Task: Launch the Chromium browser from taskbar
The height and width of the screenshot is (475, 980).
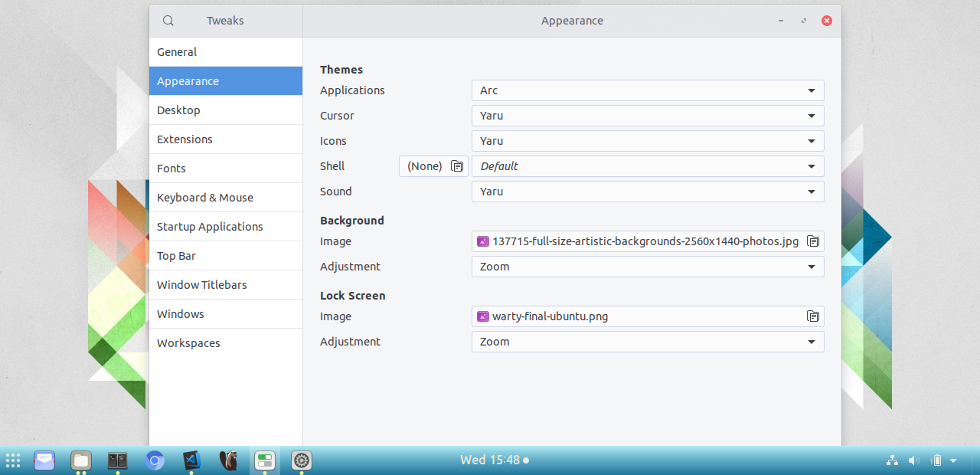Action: [155, 460]
